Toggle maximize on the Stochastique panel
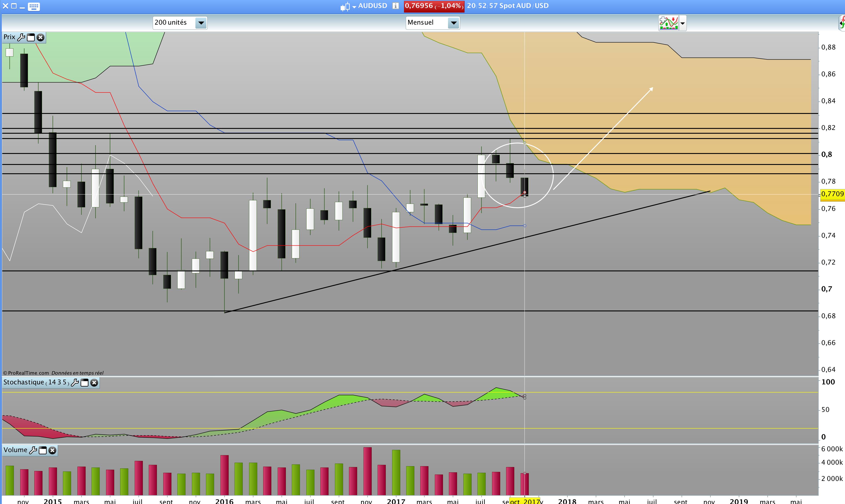Screen dimensions: 845x504 pyautogui.click(x=84, y=383)
